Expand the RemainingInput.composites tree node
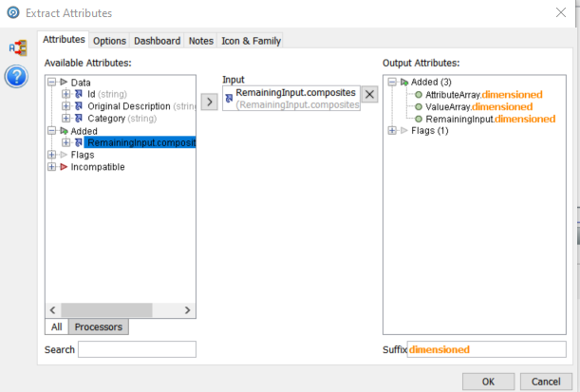This screenshot has width=580, height=392. pyautogui.click(x=65, y=142)
